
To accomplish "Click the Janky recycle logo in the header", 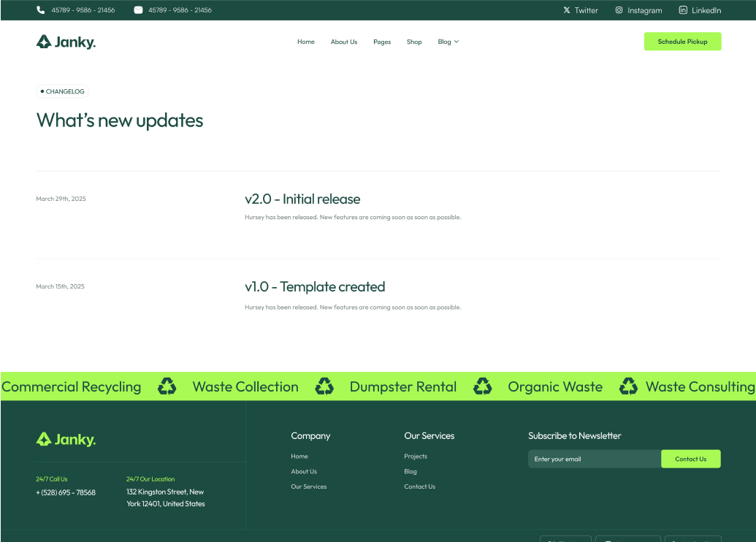I will click(44, 42).
